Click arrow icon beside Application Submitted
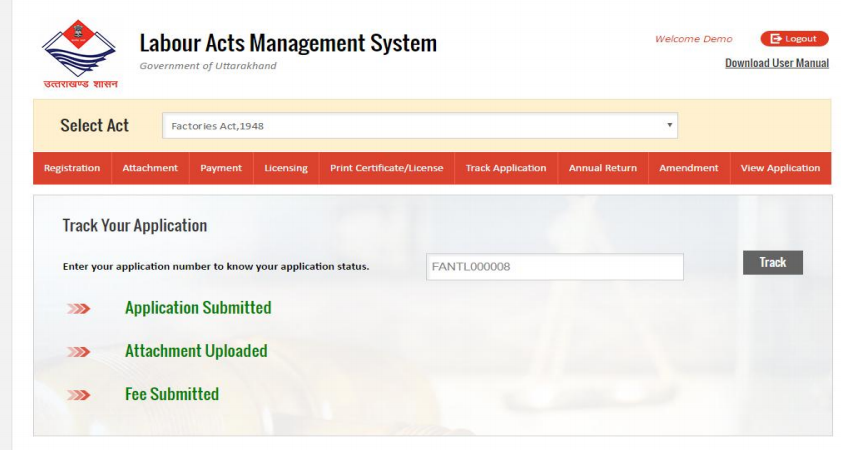The image size is (841, 450). click(78, 309)
